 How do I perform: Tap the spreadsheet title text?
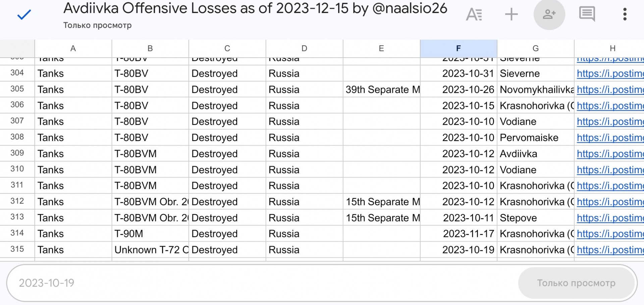[x=255, y=8]
